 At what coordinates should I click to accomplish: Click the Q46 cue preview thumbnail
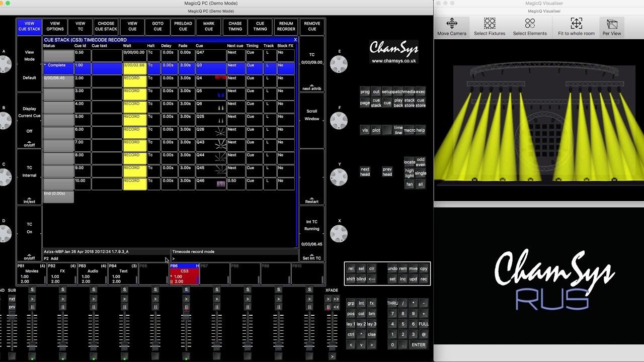point(220,184)
